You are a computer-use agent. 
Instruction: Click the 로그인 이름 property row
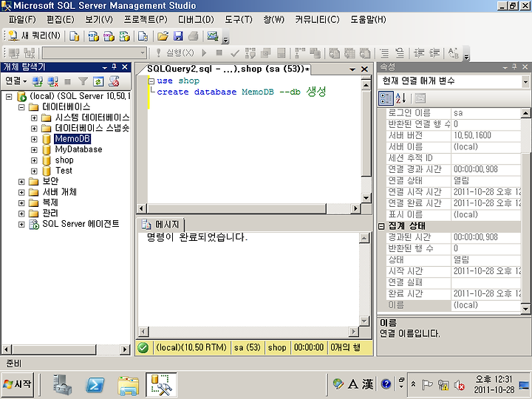click(454, 113)
